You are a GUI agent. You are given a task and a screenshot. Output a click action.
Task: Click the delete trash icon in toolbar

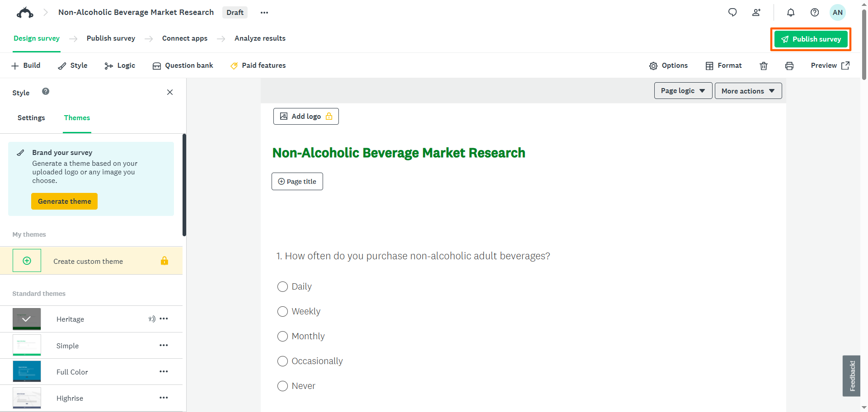point(764,66)
